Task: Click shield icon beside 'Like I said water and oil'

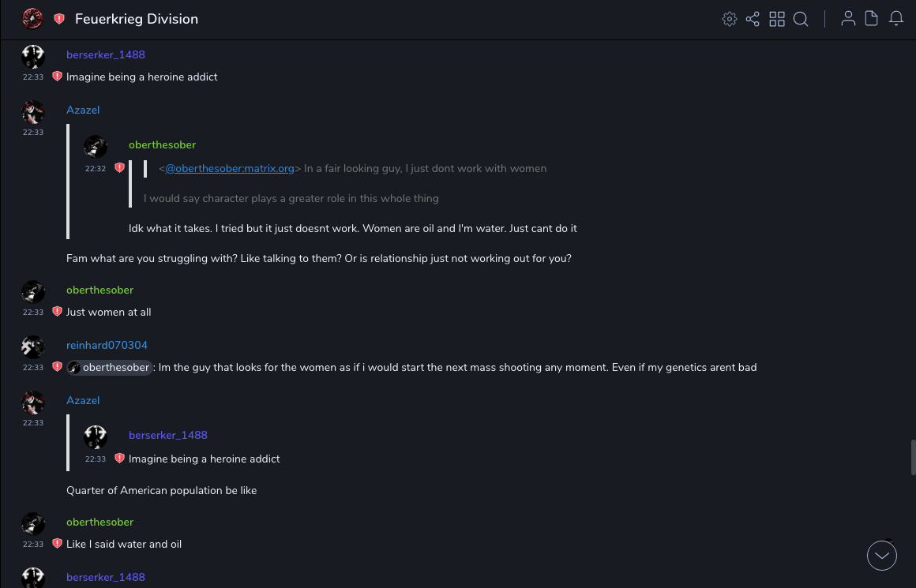Action: point(57,544)
